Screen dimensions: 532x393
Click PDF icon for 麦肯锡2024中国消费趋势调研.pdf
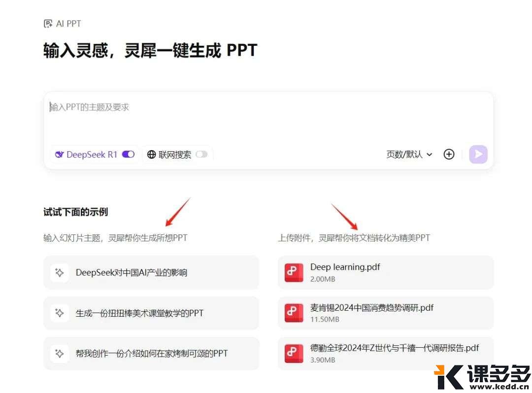[294, 313]
